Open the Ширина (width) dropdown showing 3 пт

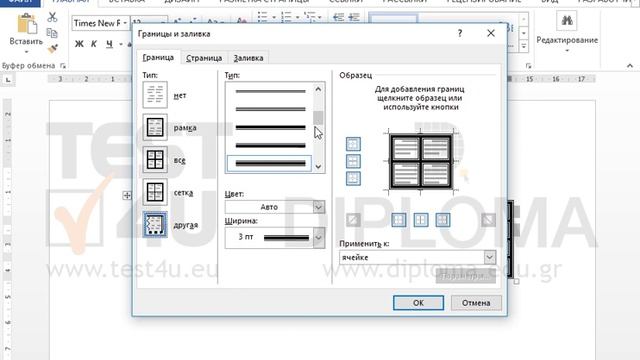pyautogui.click(x=275, y=238)
